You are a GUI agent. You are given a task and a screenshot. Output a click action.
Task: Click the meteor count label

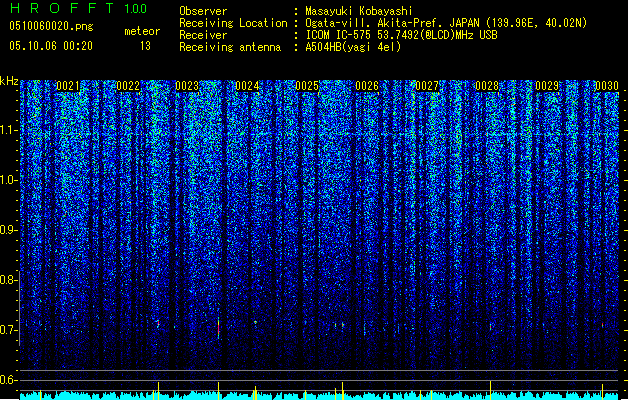(142, 31)
